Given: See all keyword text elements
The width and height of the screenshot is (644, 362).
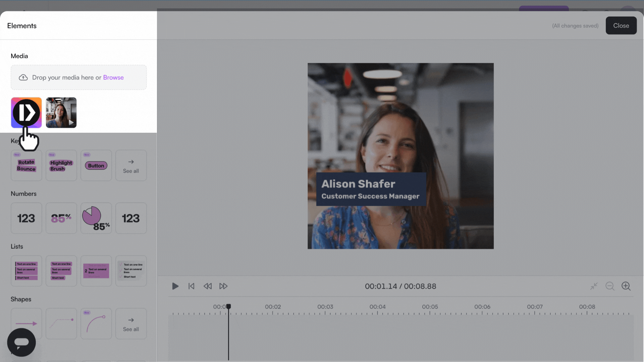Looking at the screenshot, I should [x=131, y=166].
